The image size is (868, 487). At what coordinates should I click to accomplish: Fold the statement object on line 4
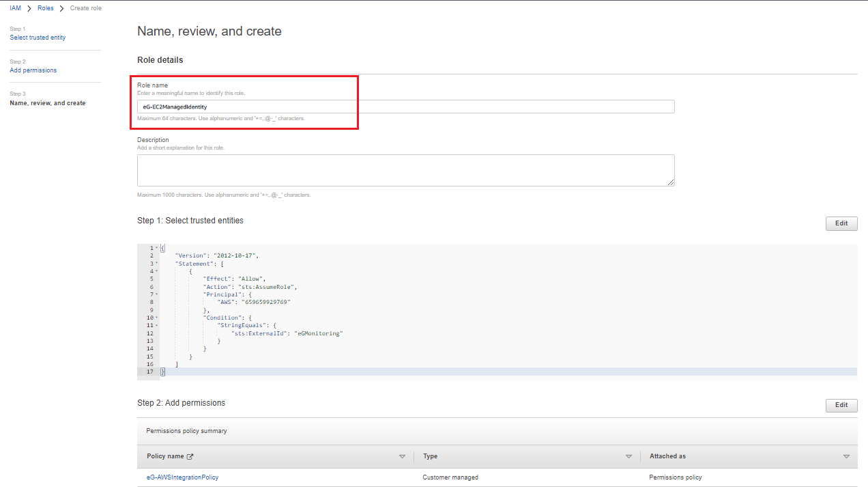click(x=157, y=271)
